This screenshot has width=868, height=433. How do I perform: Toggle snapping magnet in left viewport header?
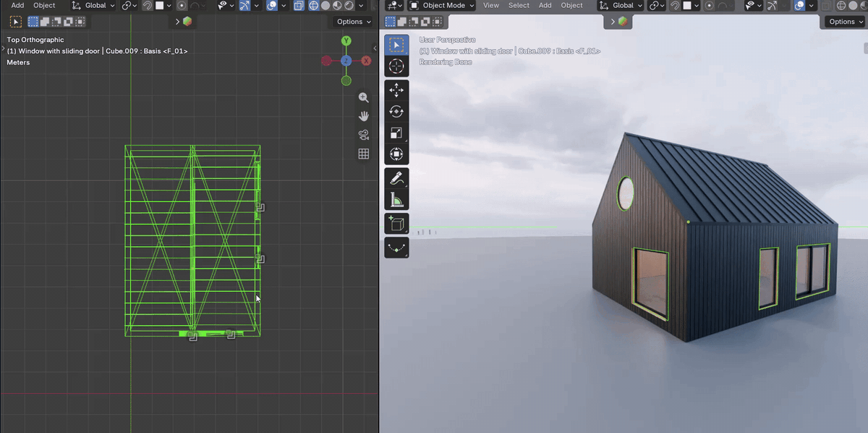pos(148,5)
